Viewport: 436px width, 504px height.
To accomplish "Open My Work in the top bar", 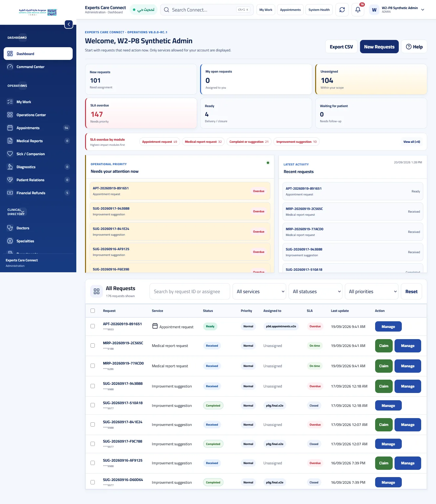I will (x=266, y=10).
